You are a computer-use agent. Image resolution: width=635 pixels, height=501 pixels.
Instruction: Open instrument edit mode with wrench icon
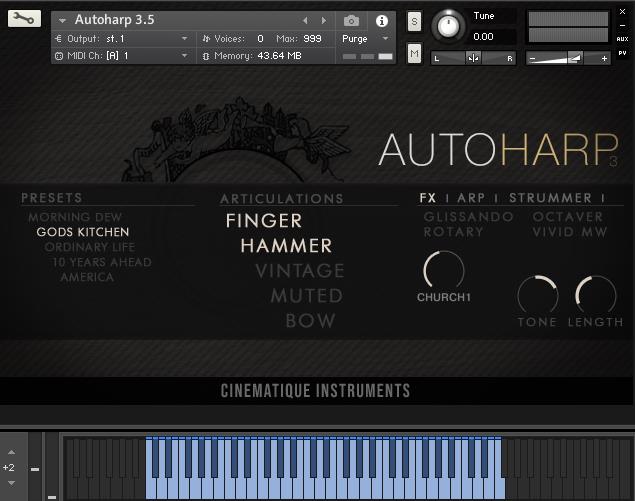[24, 19]
